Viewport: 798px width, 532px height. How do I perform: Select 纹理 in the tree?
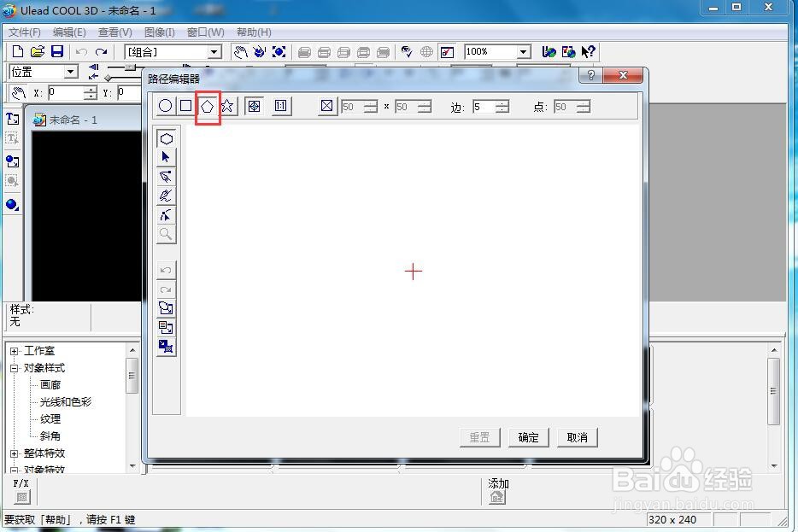(50, 419)
